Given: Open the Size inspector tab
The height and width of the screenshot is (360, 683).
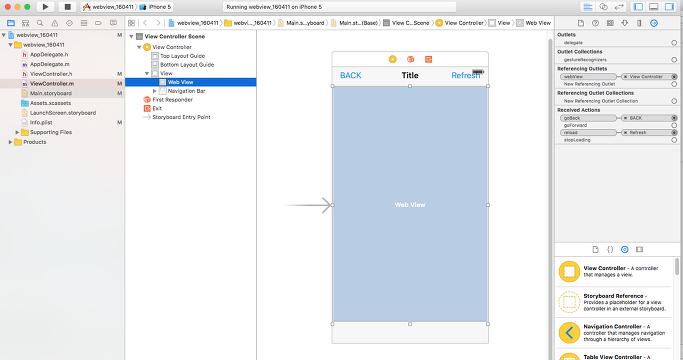Looking at the screenshot, I should click(639, 23).
